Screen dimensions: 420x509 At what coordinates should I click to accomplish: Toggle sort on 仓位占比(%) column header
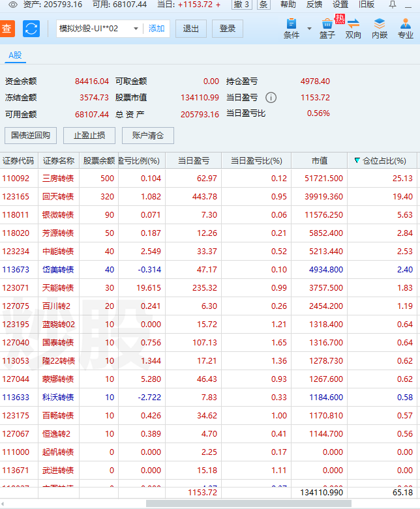[x=382, y=161]
